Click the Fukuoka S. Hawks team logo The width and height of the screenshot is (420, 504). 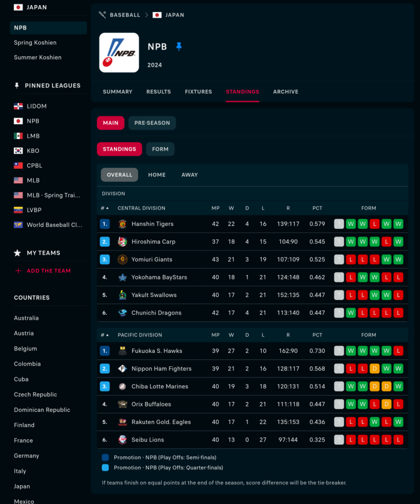point(122,351)
